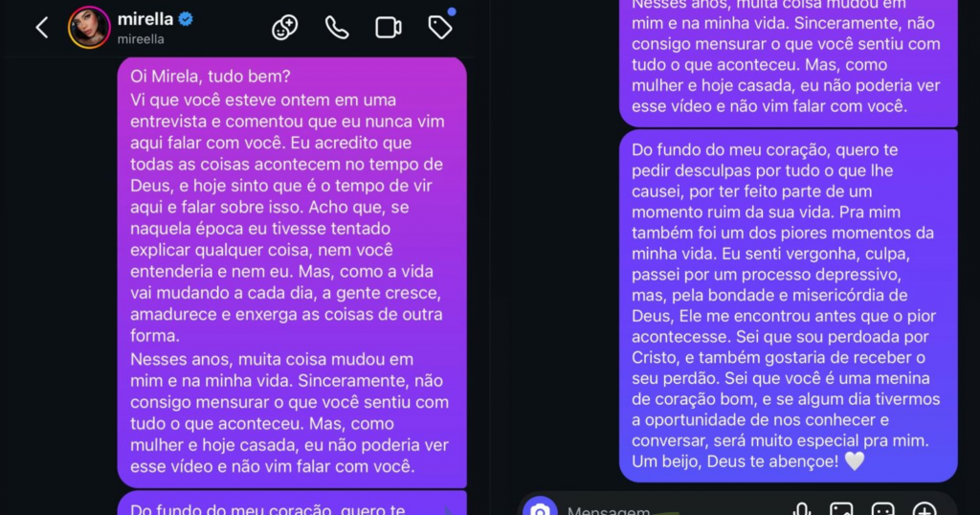Viewport: 980px width, 515px height.
Task: Select the 'Oi Mirela, tudo bem?' message bubble
Action: pos(292,273)
